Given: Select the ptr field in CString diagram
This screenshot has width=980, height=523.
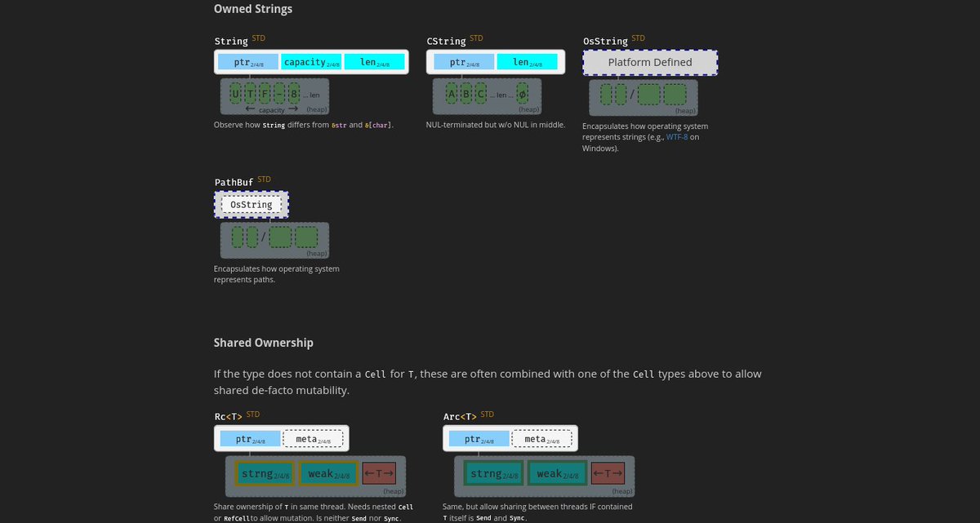Looking at the screenshot, I should click(464, 62).
